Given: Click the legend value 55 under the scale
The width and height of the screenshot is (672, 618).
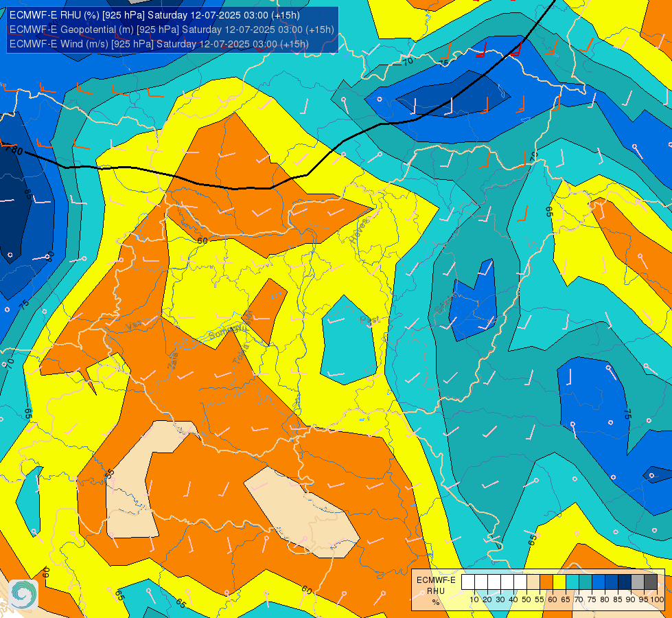Looking at the screenshot, I should point(540,599).
